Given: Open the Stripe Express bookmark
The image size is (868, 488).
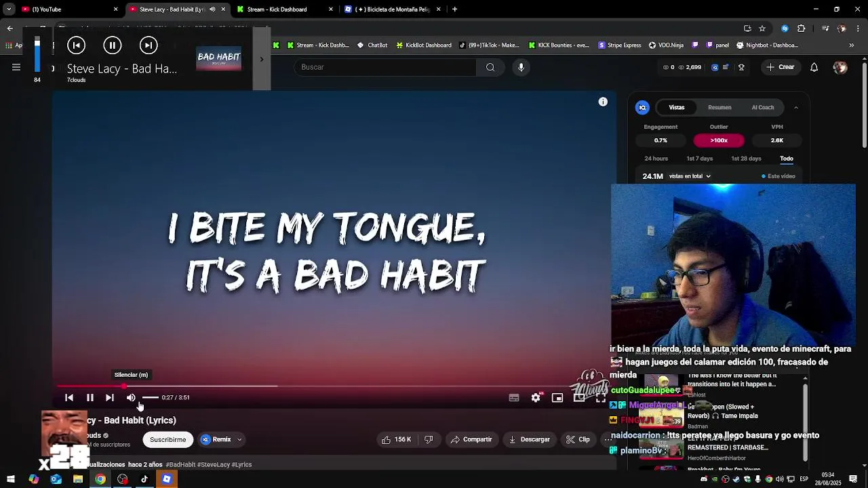Looking at the screenshot, I should [x=619, y=45].
